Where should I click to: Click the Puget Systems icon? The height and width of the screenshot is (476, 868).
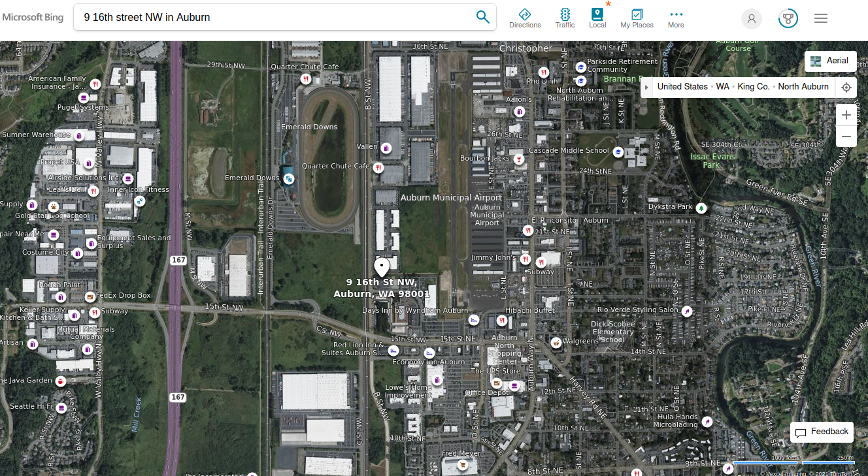[83, 97]
